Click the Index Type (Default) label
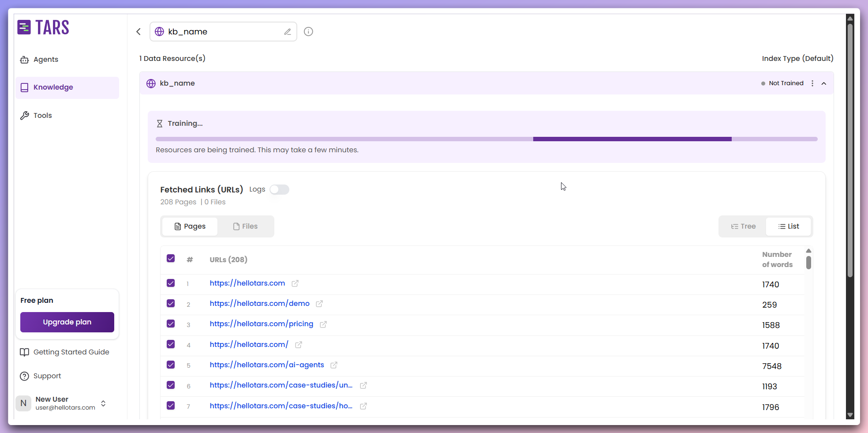This screenshot has height=433, width=868. 797,59
